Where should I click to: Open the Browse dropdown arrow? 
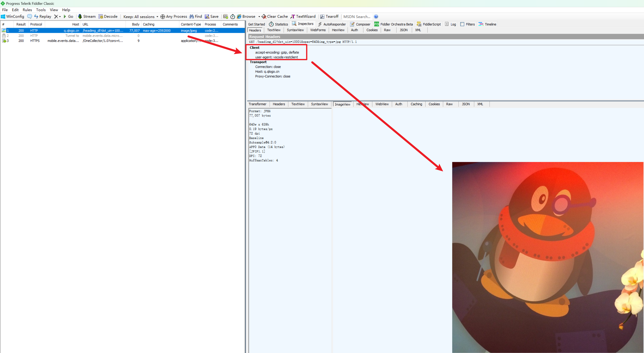click(259, 17)
